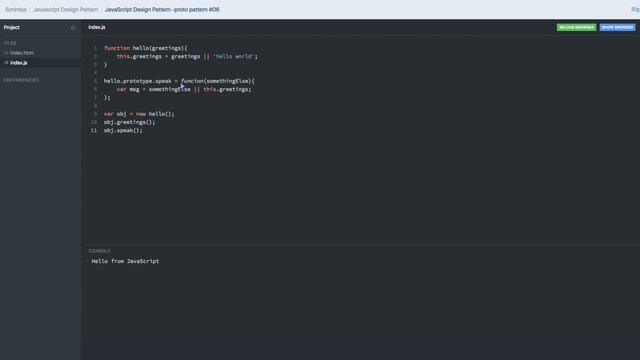
Task: Click the green Reload Browser button
Action: 576,27
